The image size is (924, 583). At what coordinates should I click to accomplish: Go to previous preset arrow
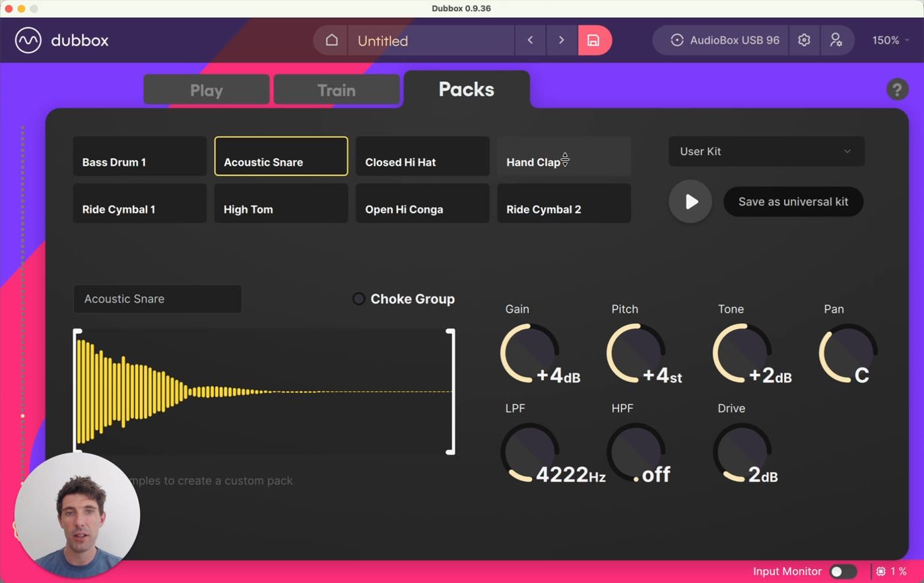click(x=530, y=40)
